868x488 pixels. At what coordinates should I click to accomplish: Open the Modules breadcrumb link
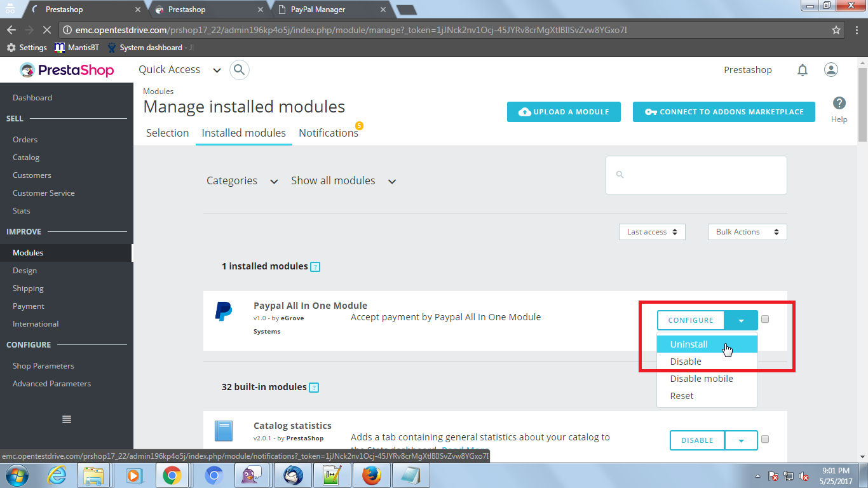[158, 91]
